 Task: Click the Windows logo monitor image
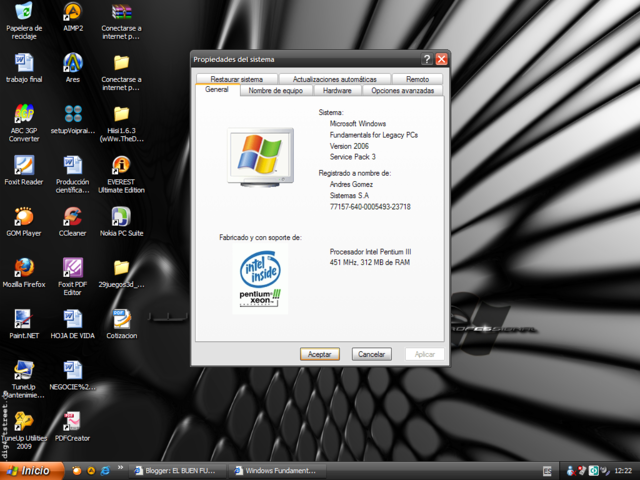click(260, 157)
